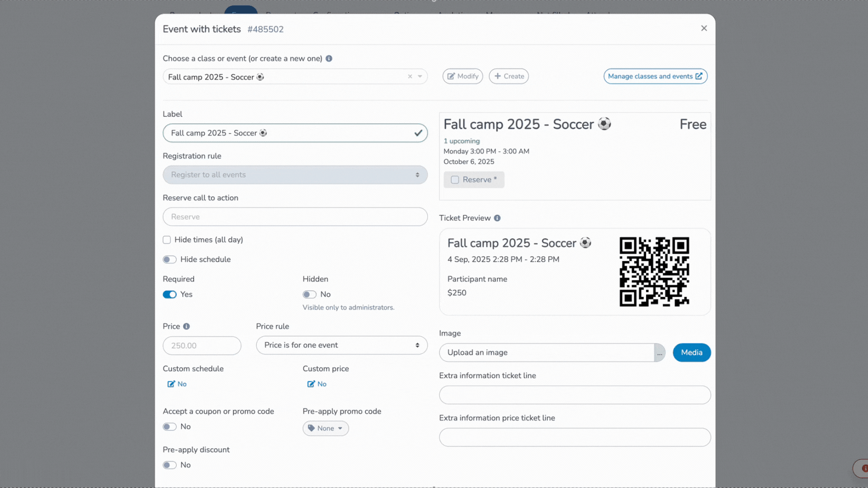Click the info icon next to 'Choose a class or event'
Screen dimensions: 868x488
(x=329, y=58)
